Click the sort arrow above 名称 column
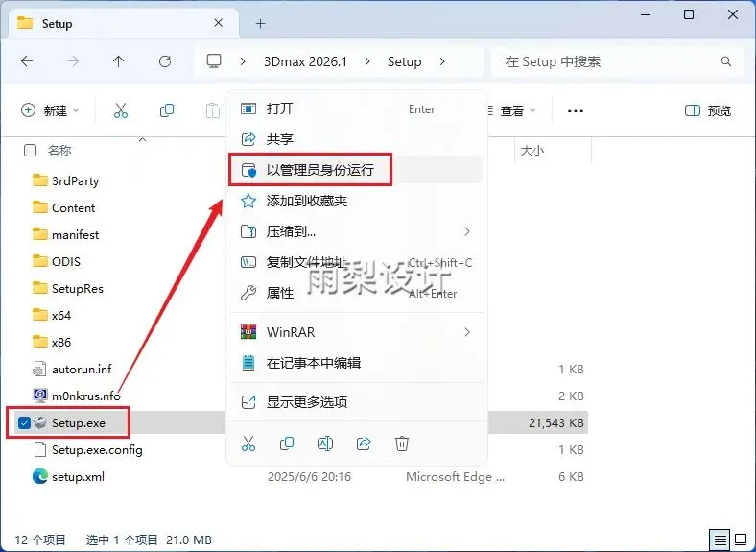Image resolution: width=756 pixels, height=552 pixels. pos(142,140)
